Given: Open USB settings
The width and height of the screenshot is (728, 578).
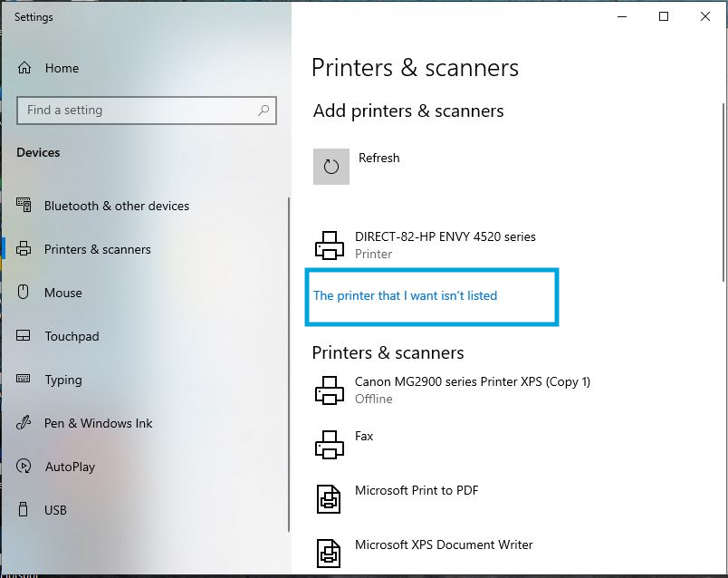Looking at the screenshot, I should pos(57,510).
